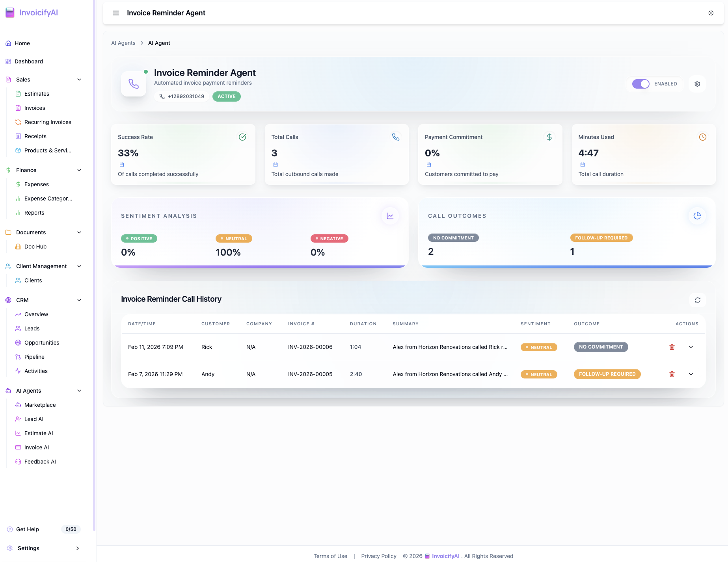Expand the Settings submenu arrow
The image size is (728, 562).
coord(78,548)
